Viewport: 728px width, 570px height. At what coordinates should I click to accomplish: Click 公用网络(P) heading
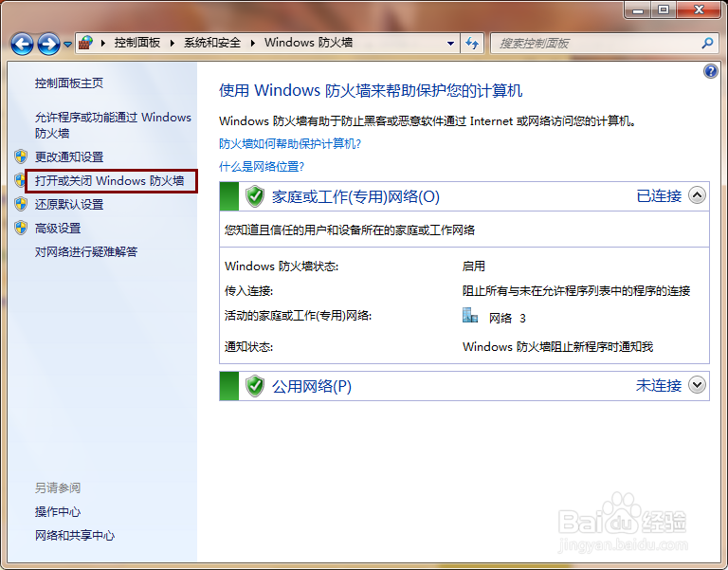(312, 386)
